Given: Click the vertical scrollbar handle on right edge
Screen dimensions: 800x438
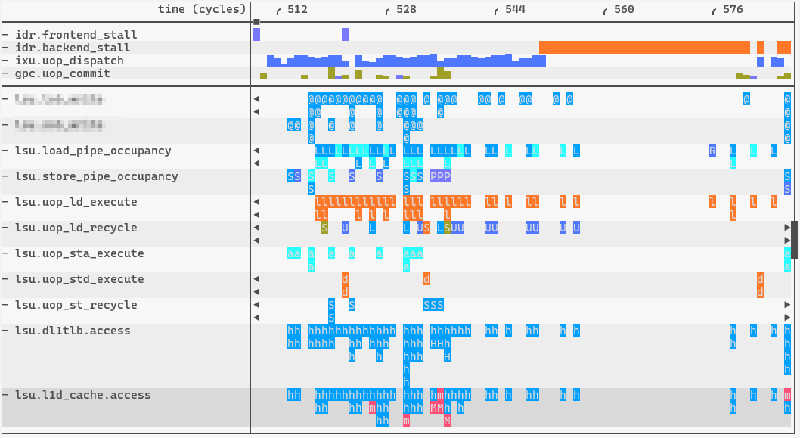Looking at the screenshot, I should tap(795, 240).
